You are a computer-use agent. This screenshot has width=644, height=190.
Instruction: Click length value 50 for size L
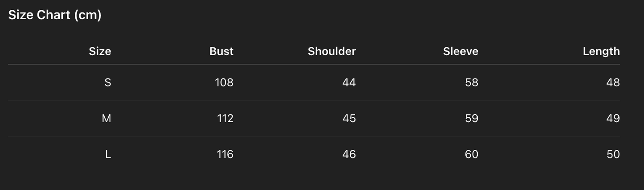(613, 154)
